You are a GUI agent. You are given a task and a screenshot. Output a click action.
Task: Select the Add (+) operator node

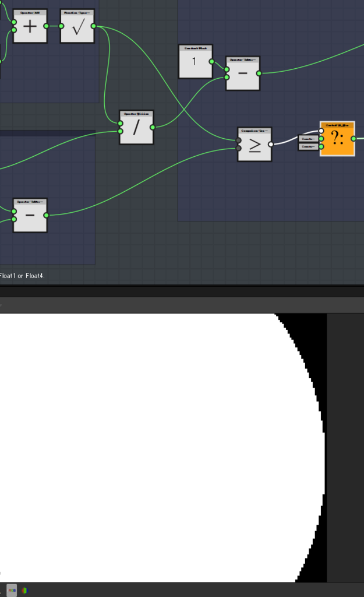30,26
